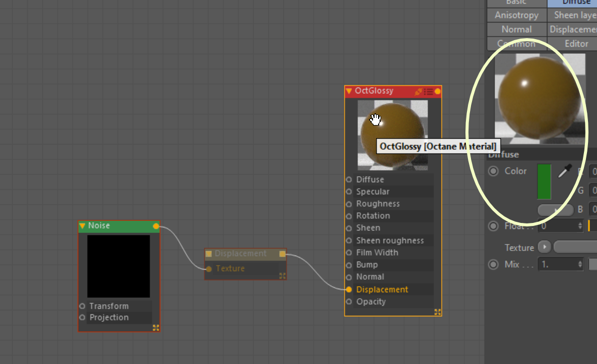Click the 'Sheen roughness' port label

click(x=390, y=240)
